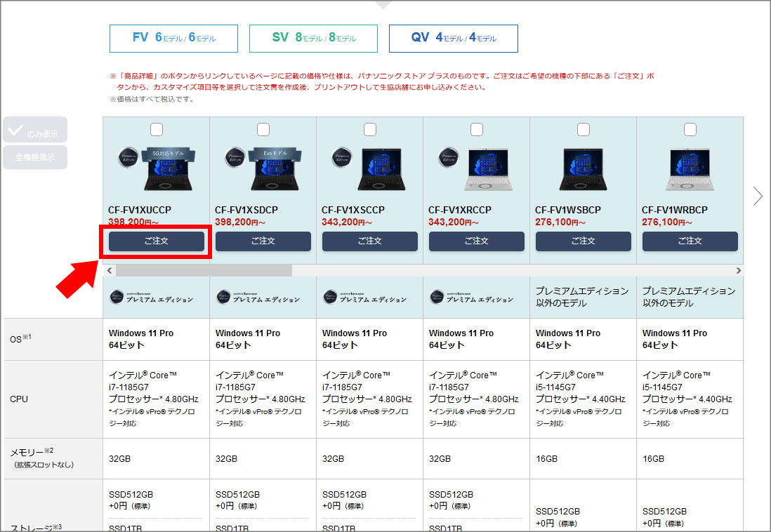Click the Premium Edition badge on CF-FV1XRCCP image
The width and height of the screenshot is (771, 532).
click(x=449, y=157)
